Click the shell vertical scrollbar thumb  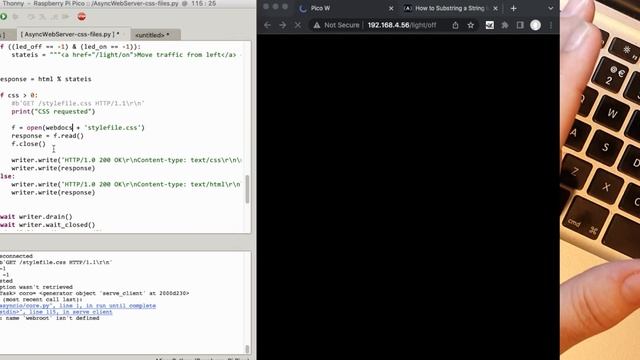point(247,349)
